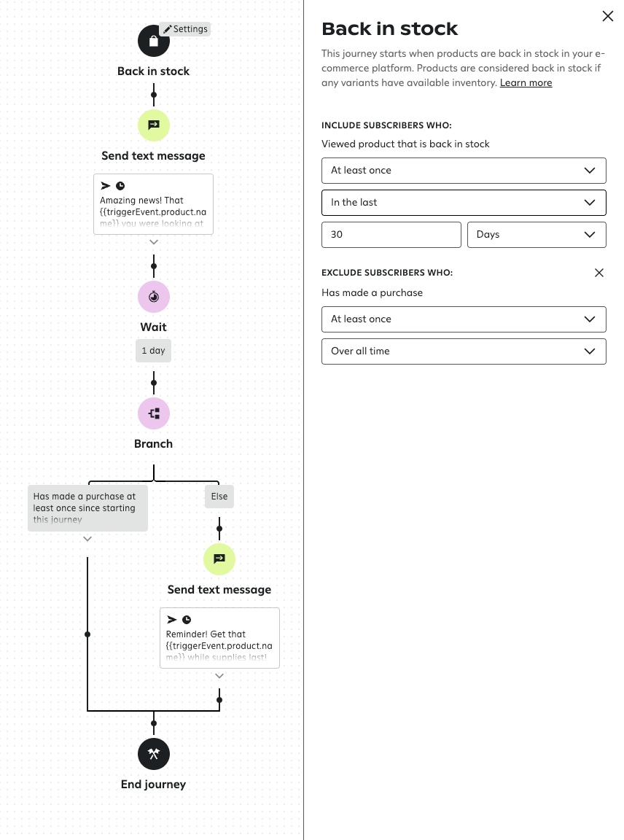The image size is (624, 840).
Task: Open the Learn more link
Action: pyautogui.click(x=526, y=83)
